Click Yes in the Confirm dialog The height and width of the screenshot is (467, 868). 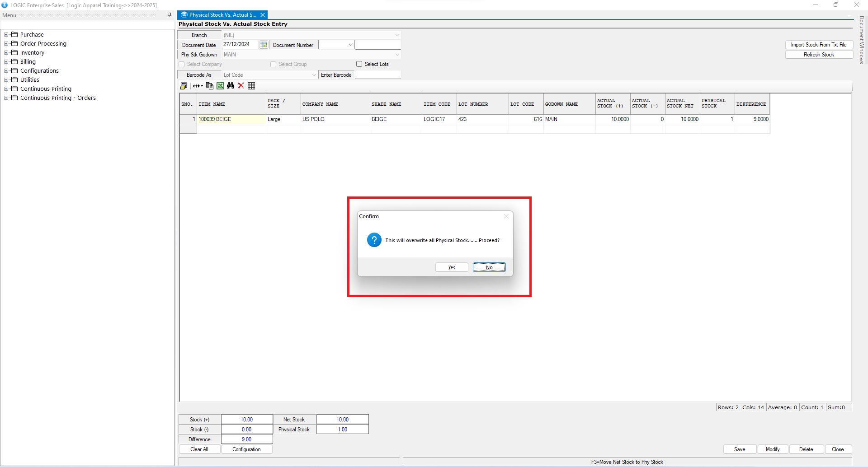pos(452,267)
